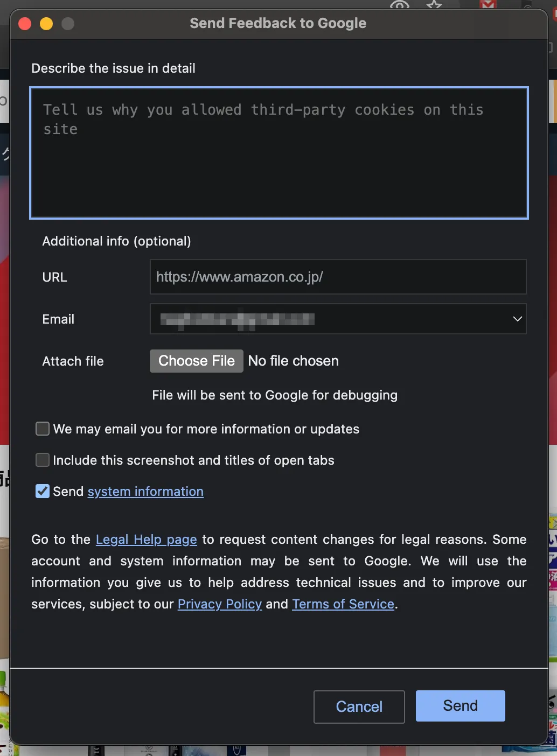Focus the issue description text area

[279, 153]
